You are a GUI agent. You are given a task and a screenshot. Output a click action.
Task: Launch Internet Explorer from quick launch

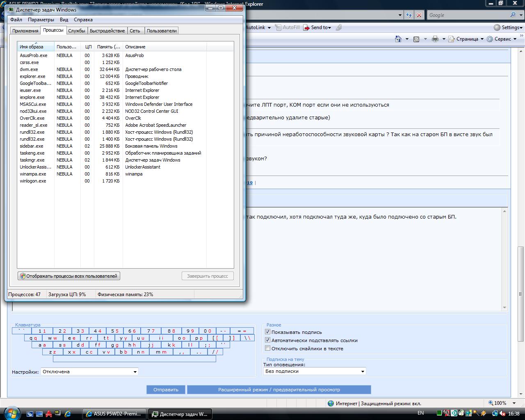click(x=68, y=414)
